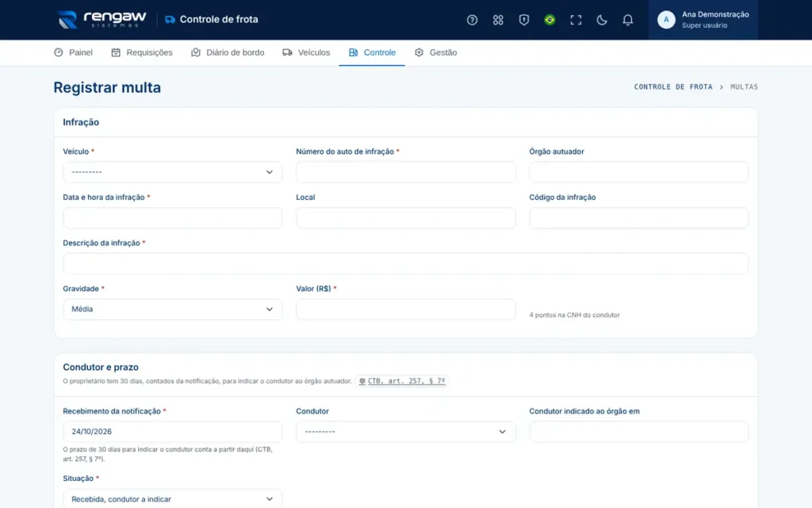This screenshot has width=812, height=508.
Task: Expand the Gravidade dropdown showing Média
Action: (x=172, y=309)
